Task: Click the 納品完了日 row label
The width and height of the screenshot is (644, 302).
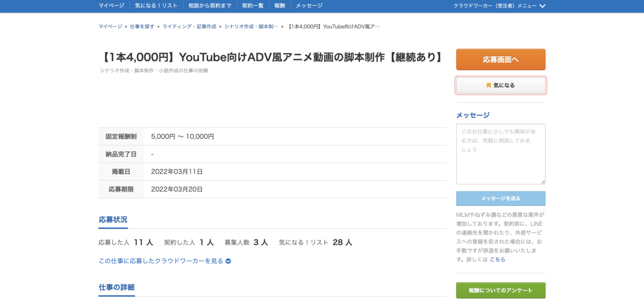Action: (121, 154)
